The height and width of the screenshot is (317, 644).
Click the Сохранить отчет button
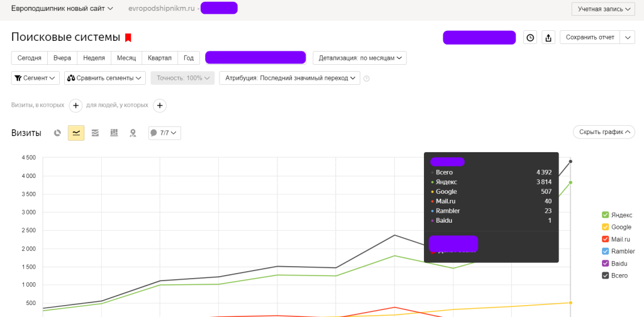coord(589,38)
